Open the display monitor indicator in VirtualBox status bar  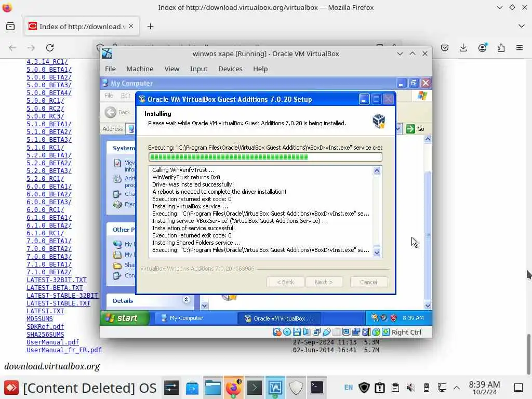pos(346,332)
